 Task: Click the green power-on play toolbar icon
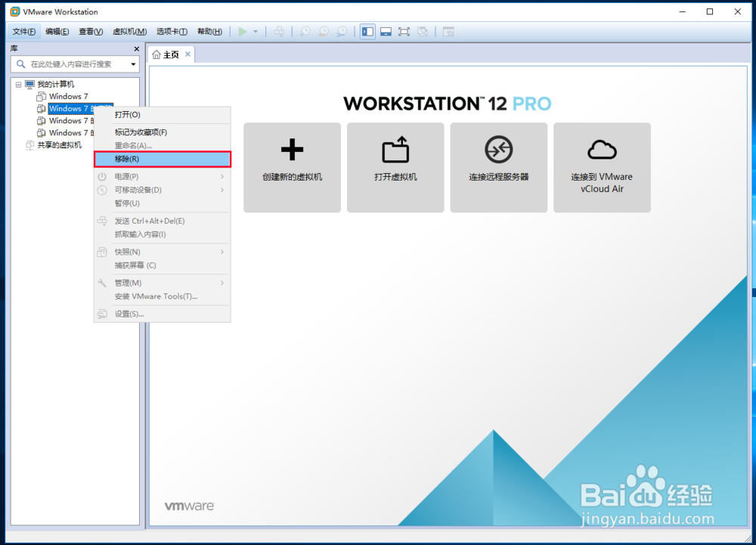coord(243,32)
